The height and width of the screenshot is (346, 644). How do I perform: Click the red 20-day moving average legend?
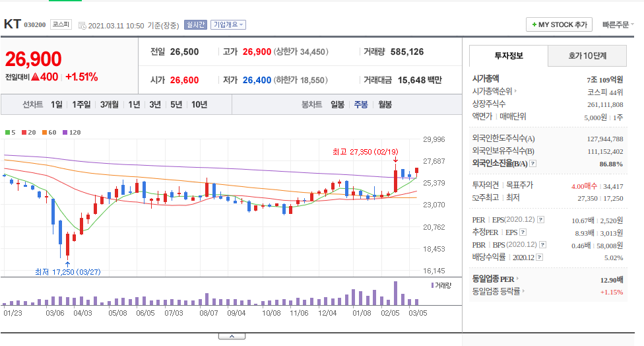[29, 132]
